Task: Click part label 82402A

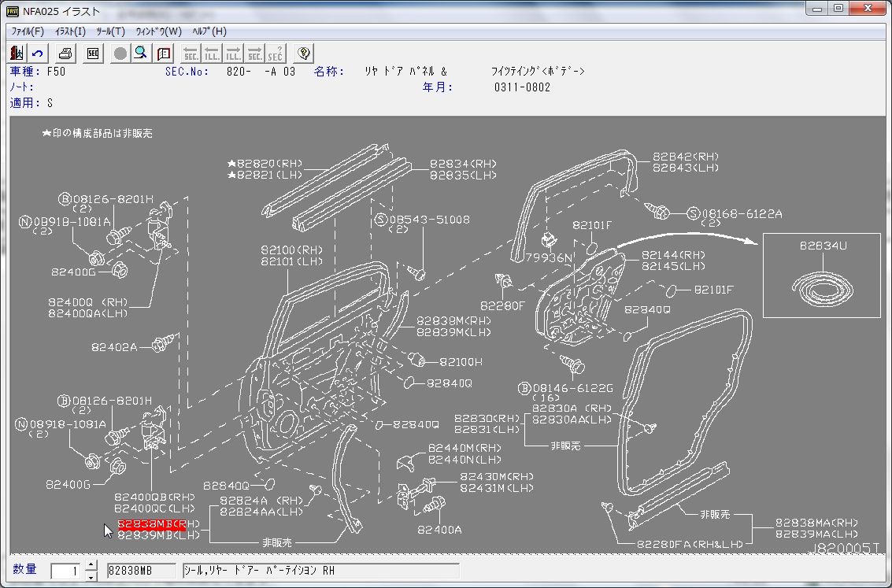Action: click(114, 347)
